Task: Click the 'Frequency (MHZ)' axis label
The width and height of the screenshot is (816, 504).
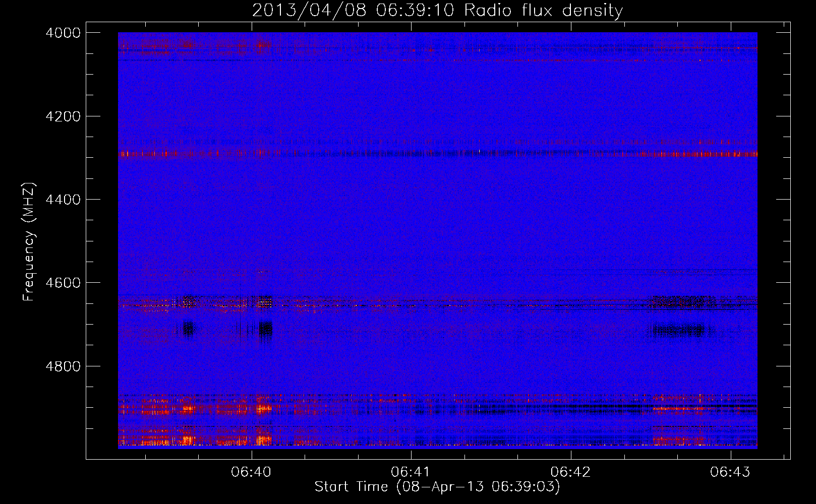Action: [x=29, y=242]
